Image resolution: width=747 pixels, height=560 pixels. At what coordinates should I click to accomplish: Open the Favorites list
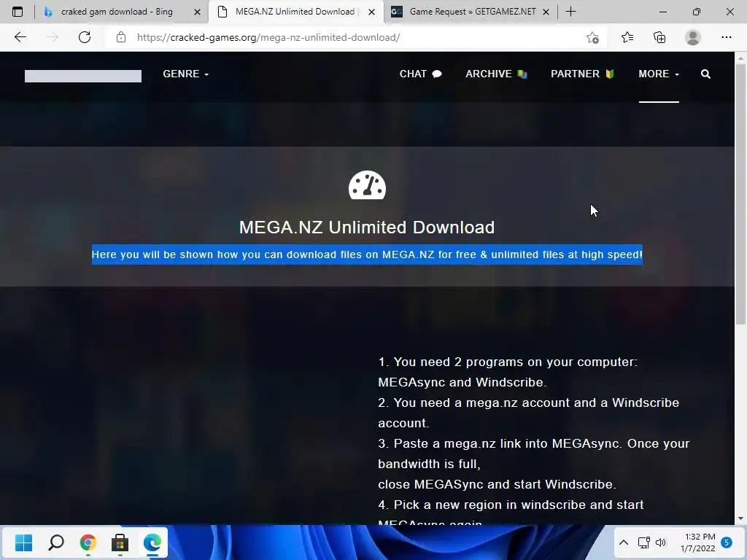pos(627,37)
